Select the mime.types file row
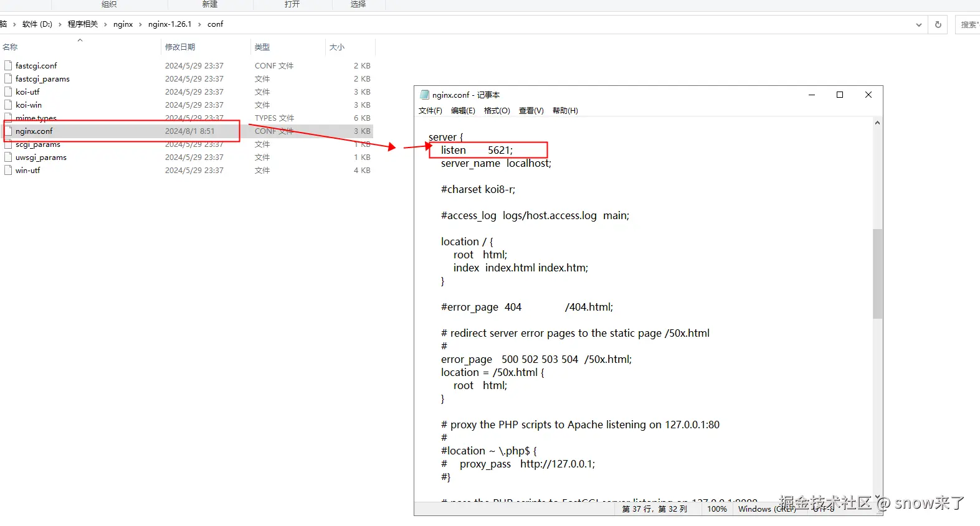The image size is (980, 526). click(187, 118)
